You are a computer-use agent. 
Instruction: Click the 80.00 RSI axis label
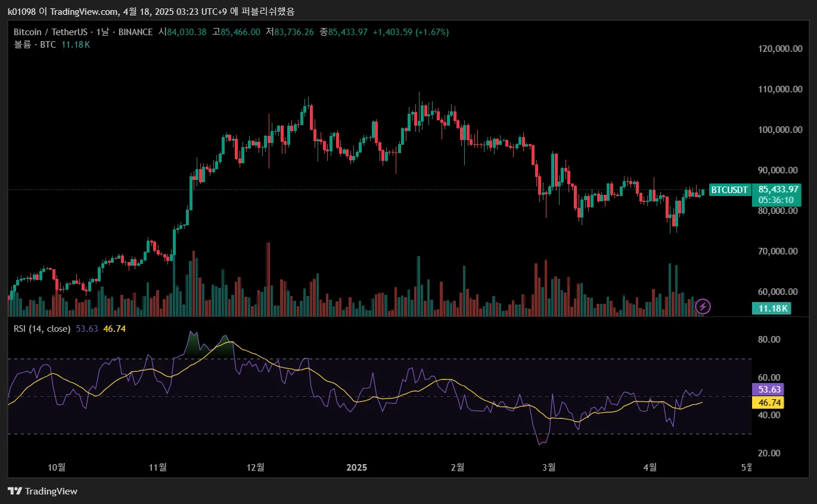point(769,340)
